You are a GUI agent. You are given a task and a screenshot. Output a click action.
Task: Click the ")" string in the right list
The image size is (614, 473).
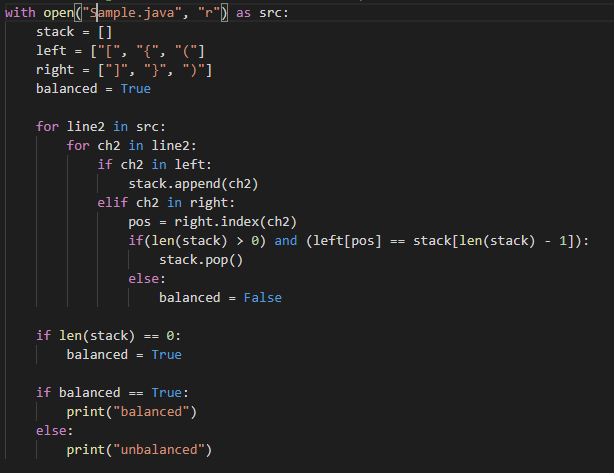[x=193, y=70]
